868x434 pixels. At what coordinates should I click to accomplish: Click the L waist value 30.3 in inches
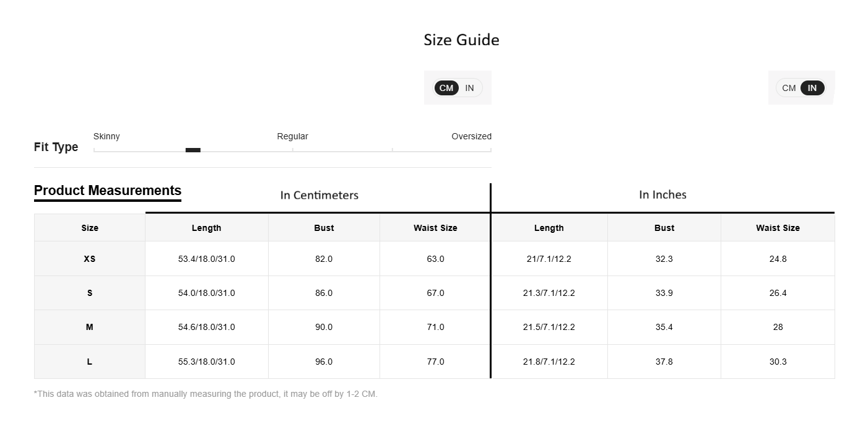pos(778,362)
